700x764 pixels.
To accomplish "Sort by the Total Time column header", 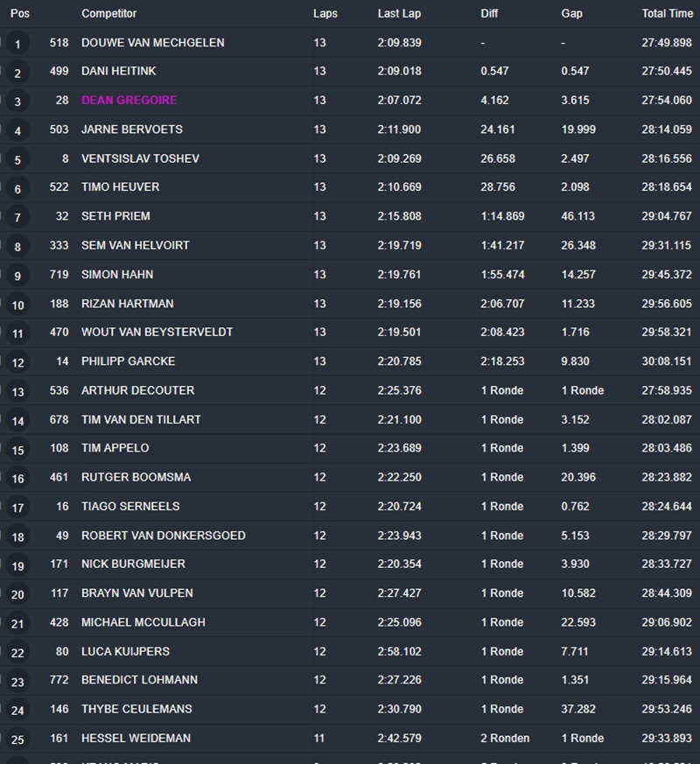I will coord(667,14).
